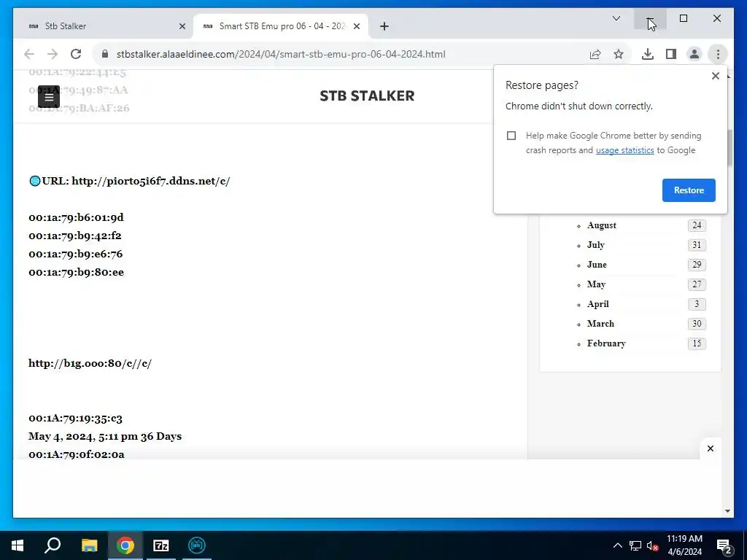Open the March archive
Viewport: 747px width, 560px height.
tap(600, 323)
